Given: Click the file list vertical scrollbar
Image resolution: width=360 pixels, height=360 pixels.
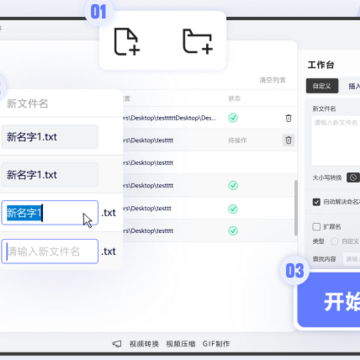Looking at the screenshot, I should click(295, 208).
